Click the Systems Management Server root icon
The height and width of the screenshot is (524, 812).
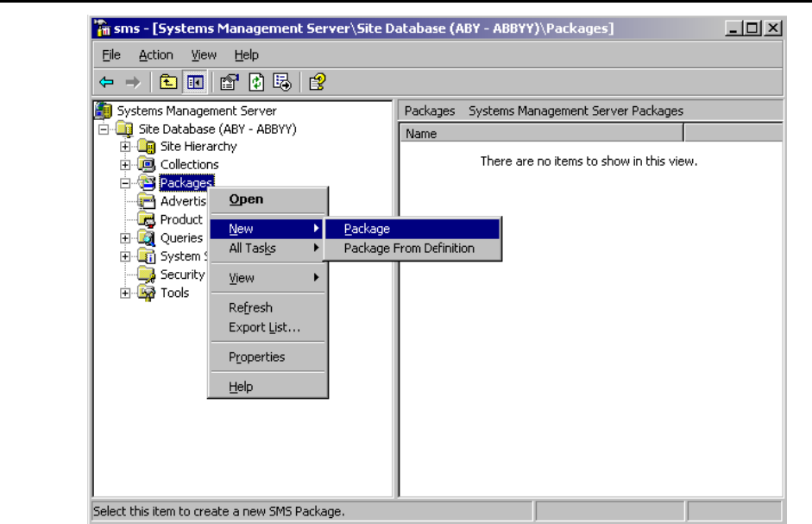coord(104,110)
